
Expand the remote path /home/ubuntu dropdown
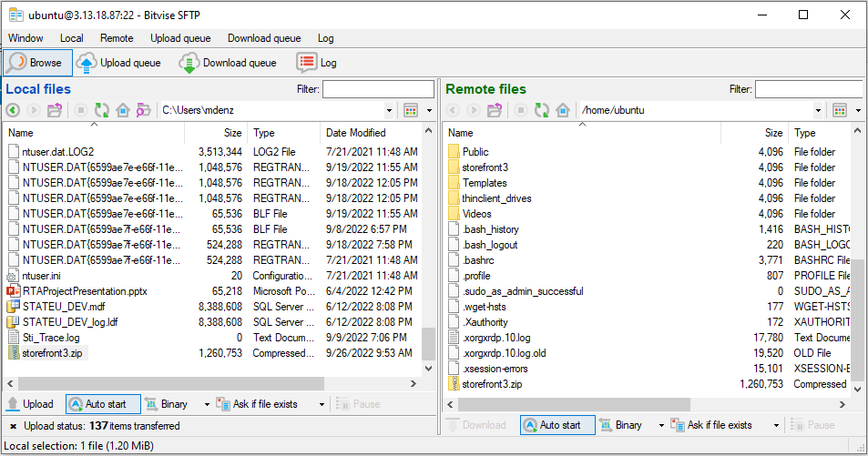pyautogui.click(x=818, y=110)
